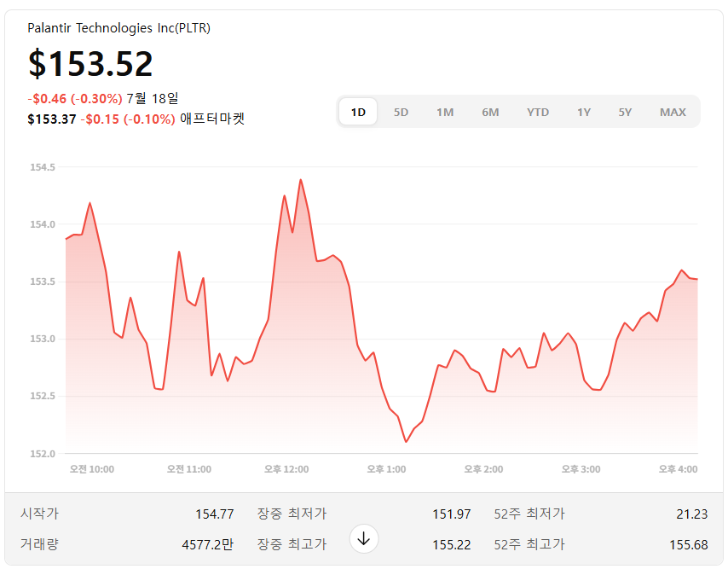Click the 7월 18일 date text
Image resolution: width=728 pixels, height=569 pixels.
tap(153, 98)
